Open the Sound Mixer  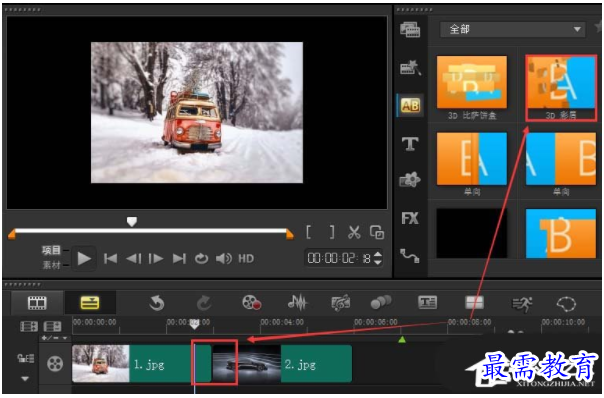coord(297,303)
